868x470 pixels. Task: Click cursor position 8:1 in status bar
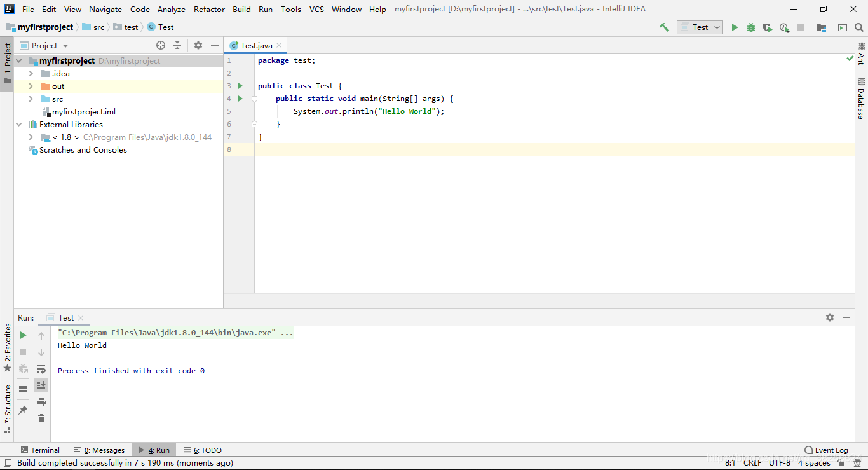pyautogui.click(x=730, y=463)
